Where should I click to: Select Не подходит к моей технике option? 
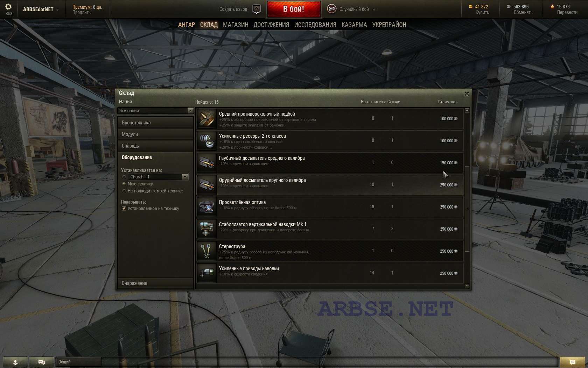[x=124, y=191]
